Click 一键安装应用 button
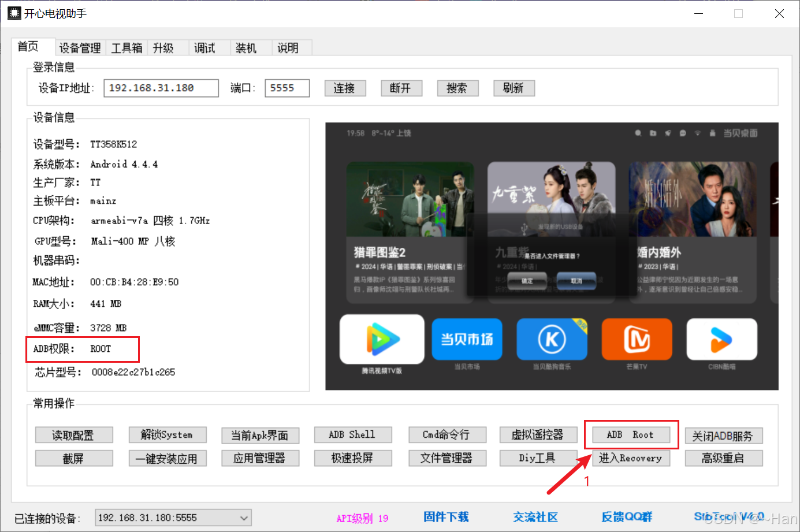This screenshot has width=800, height=532. click(167, 458)
